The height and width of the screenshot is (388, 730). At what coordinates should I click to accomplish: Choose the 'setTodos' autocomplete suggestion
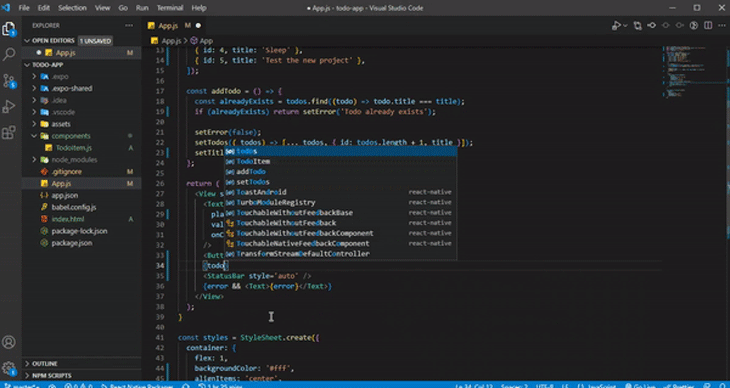point(341,182)
